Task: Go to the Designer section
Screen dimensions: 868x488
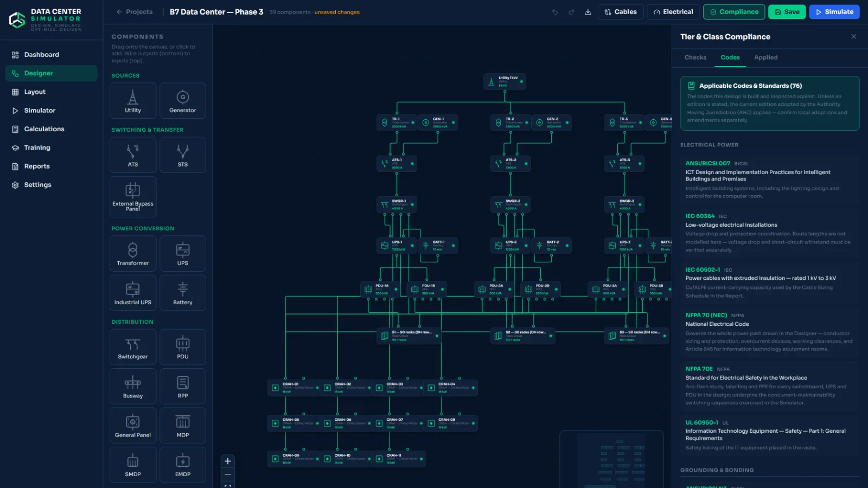Action: click(x=52, y=73)
